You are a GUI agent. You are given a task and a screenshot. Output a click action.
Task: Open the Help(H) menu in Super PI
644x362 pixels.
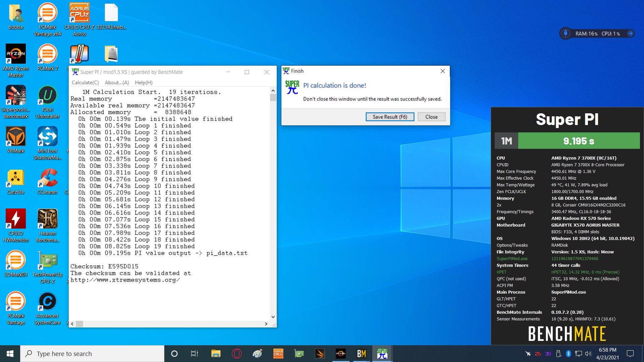click(x=144, y=82)
